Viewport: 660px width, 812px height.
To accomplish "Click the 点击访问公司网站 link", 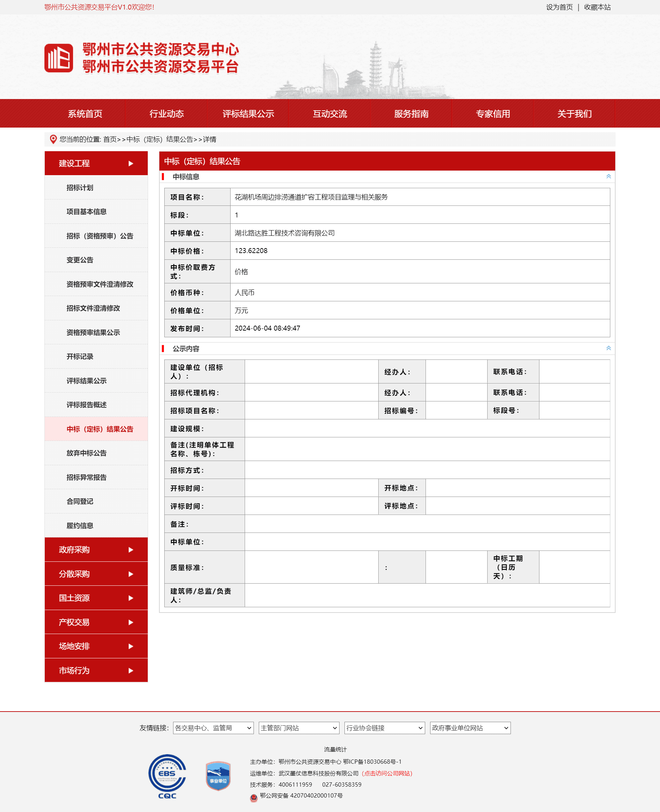I will tap(387, 773).
